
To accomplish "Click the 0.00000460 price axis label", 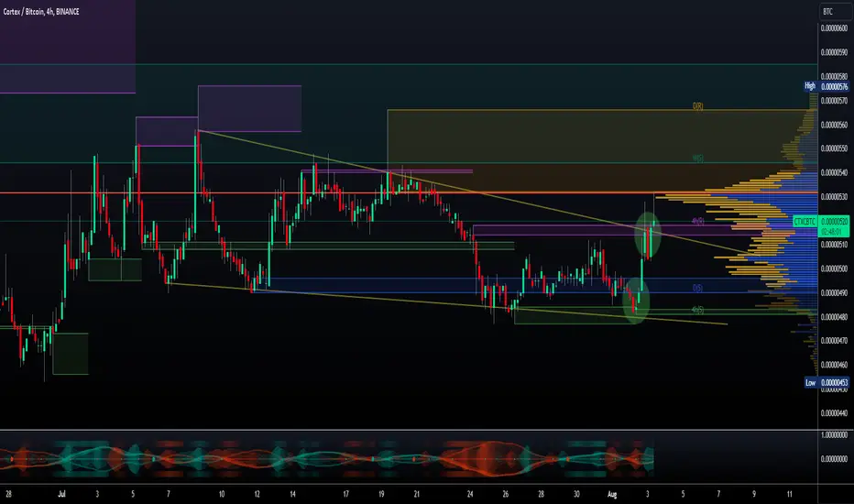I will [835, 365].
